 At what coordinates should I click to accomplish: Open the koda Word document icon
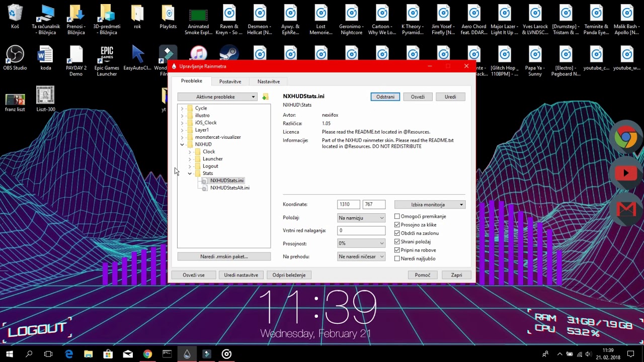(46, 58)
